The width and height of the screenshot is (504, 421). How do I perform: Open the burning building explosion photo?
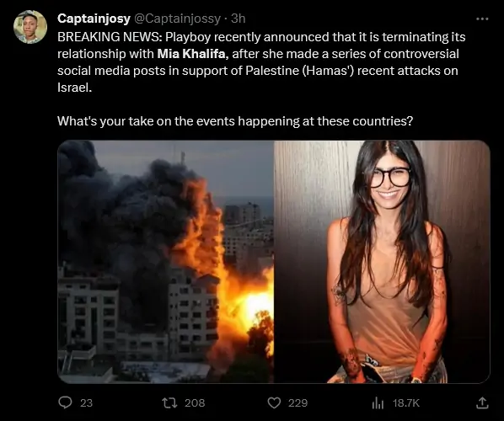165,261
